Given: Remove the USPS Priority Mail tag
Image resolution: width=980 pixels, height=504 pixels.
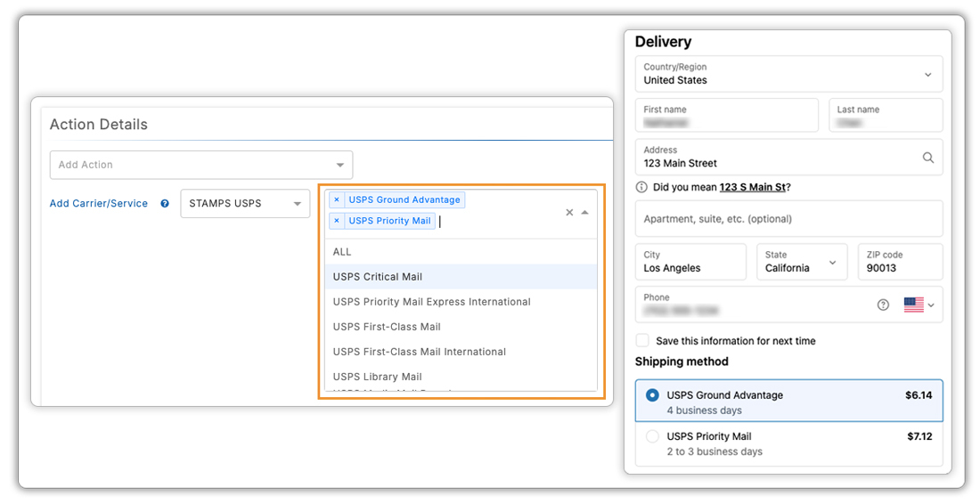Looking at the screenshot, I should [336, 221].
